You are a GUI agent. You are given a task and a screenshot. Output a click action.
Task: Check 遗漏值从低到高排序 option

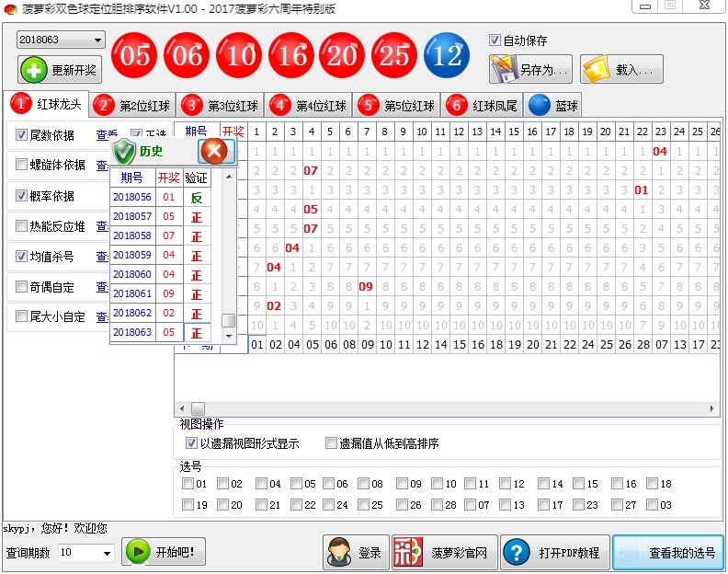tap(332, 443)
